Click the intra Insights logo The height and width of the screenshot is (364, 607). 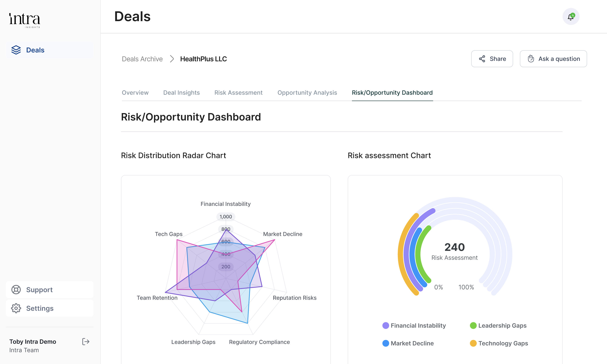coord(25,20)
